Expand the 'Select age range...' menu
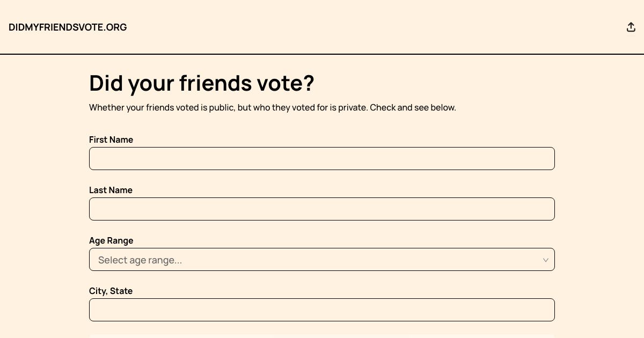The width and height of the screenshot is (644, 338). [x=322, y=260]
